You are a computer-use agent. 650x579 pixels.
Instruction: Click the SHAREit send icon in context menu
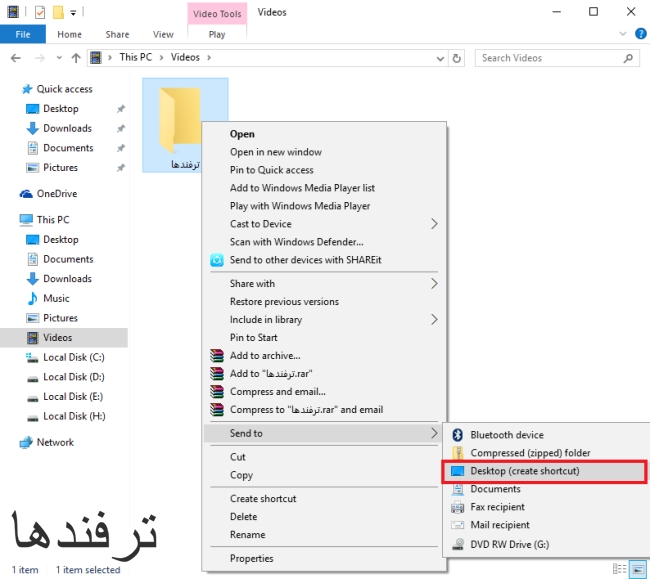click(x=217, y=260)
